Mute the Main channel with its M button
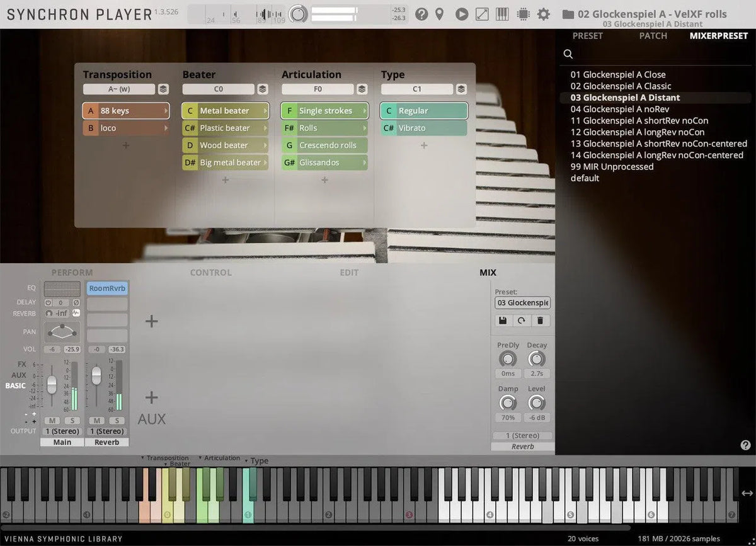 pyautogui.click(x=54, y=420)
